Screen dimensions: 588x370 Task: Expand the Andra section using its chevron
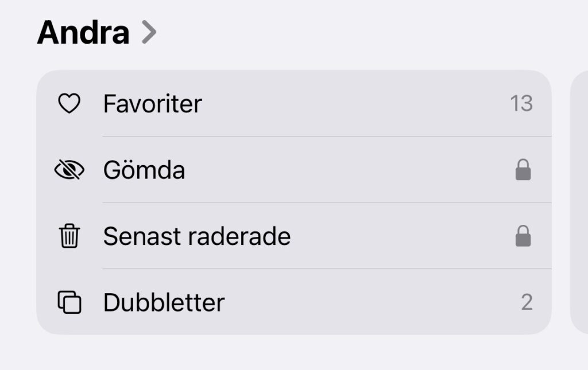coord(149,33)
